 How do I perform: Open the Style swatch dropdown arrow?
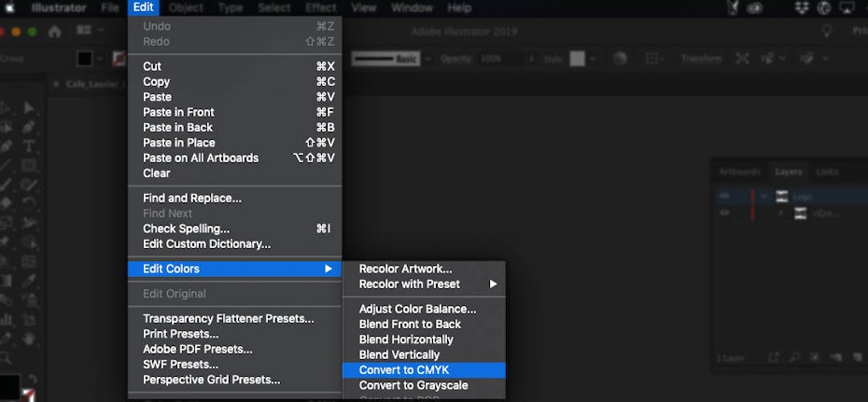tap(592, 59)
